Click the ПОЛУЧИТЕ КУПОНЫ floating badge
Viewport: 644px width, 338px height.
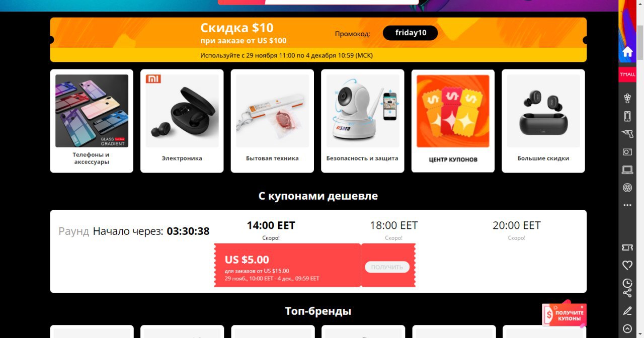pyautogui.click(x=565, y=315)
